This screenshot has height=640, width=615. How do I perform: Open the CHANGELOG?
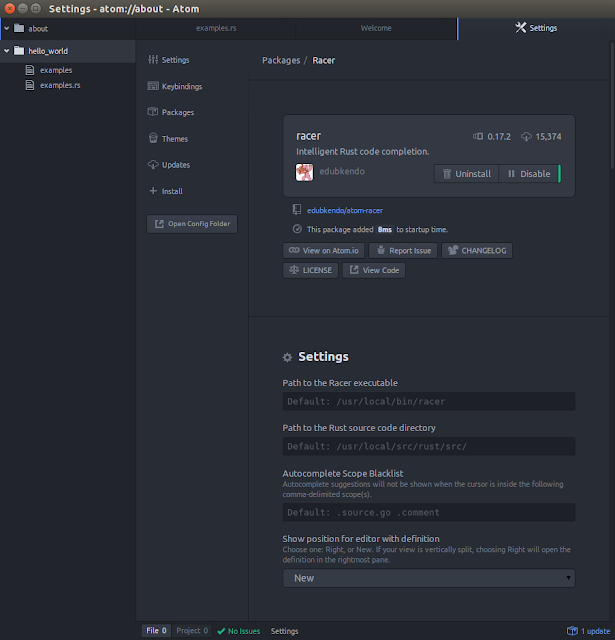click(x=477, y=251)
